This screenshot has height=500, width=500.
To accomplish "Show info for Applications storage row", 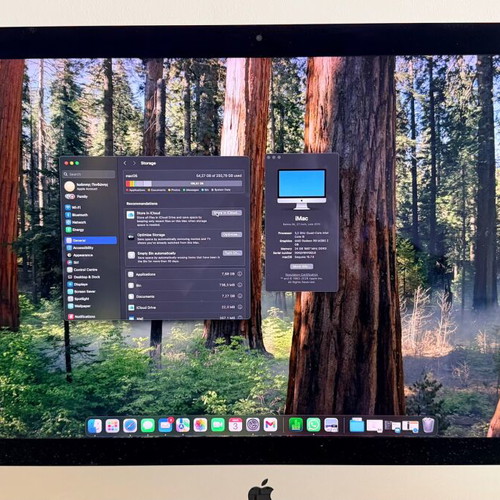I will pos(239,274).
